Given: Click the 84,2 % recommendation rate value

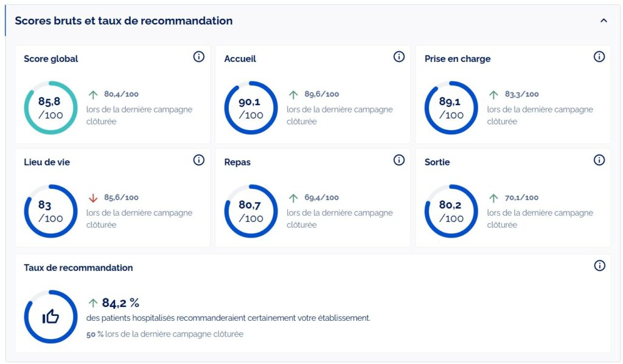Looking at the screenshot, I should point(120,303).
